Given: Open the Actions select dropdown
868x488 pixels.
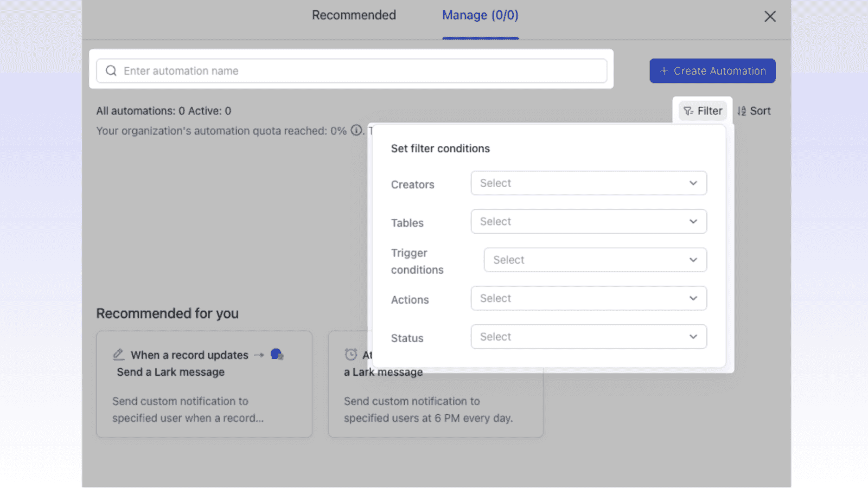Looking at the screenshot, I should pyautogui.click(x=588, y=298).
